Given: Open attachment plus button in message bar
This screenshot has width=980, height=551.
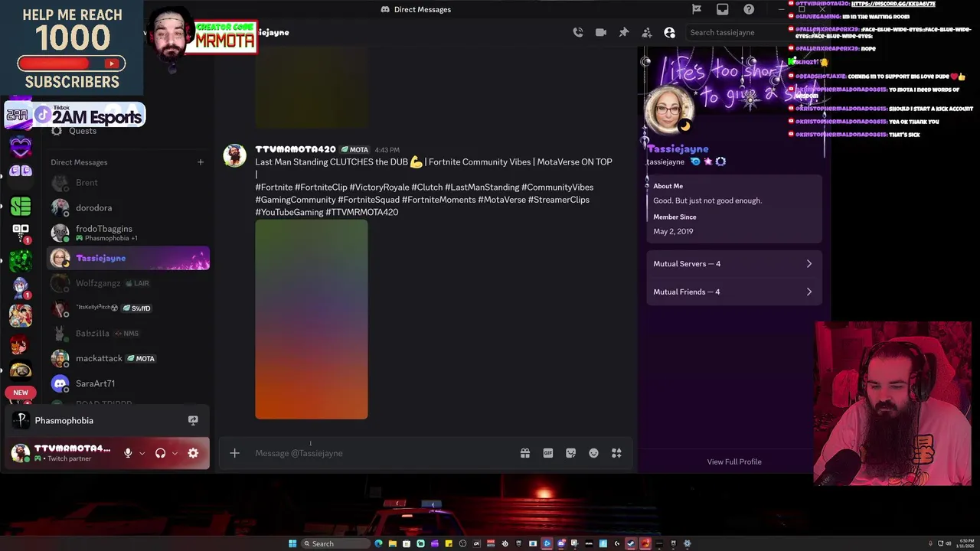Looking at the screenshot, I should click(x=235, y=453).
